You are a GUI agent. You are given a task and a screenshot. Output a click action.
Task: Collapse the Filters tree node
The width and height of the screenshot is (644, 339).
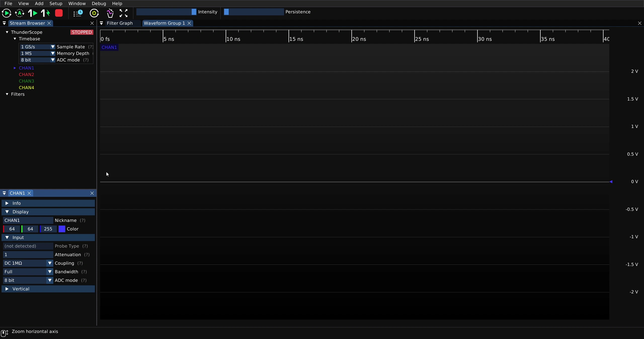coord(7,94)
